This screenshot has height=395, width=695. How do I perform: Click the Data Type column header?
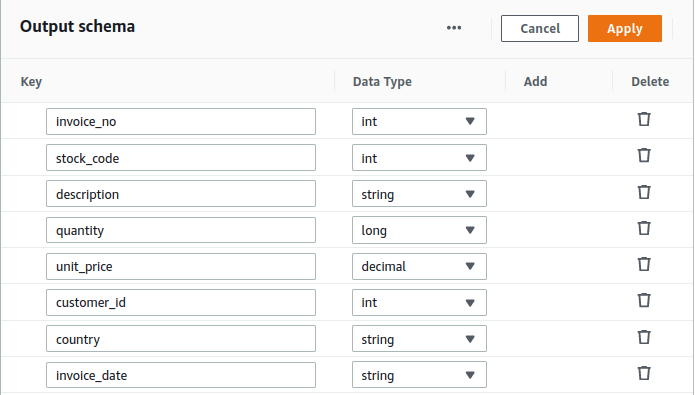click(382, 82)
